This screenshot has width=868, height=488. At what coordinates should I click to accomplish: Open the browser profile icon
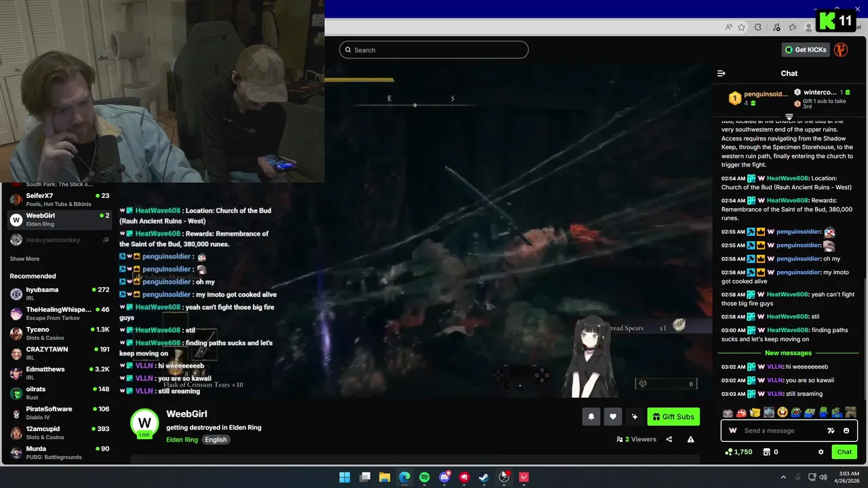808,27
